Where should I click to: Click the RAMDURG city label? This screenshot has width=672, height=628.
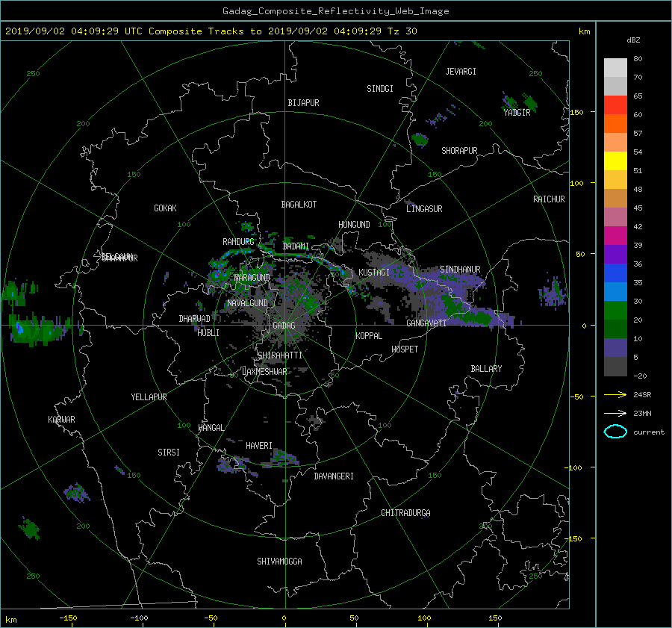[x=238, y=242]
